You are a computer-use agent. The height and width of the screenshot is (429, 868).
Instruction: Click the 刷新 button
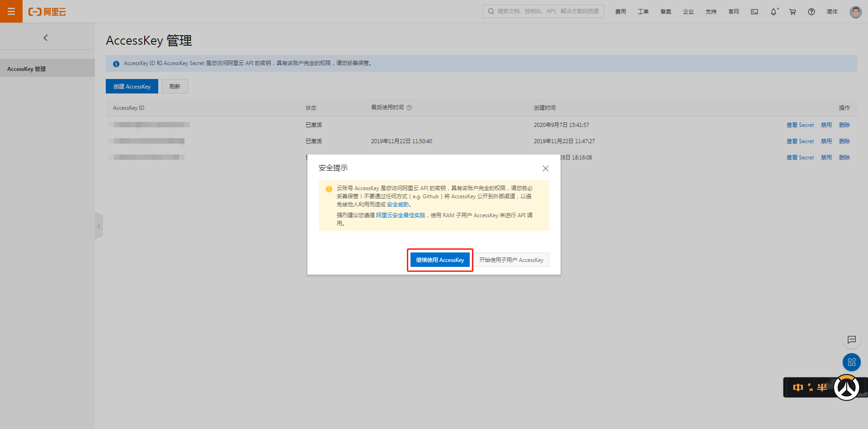coord(175,86)
